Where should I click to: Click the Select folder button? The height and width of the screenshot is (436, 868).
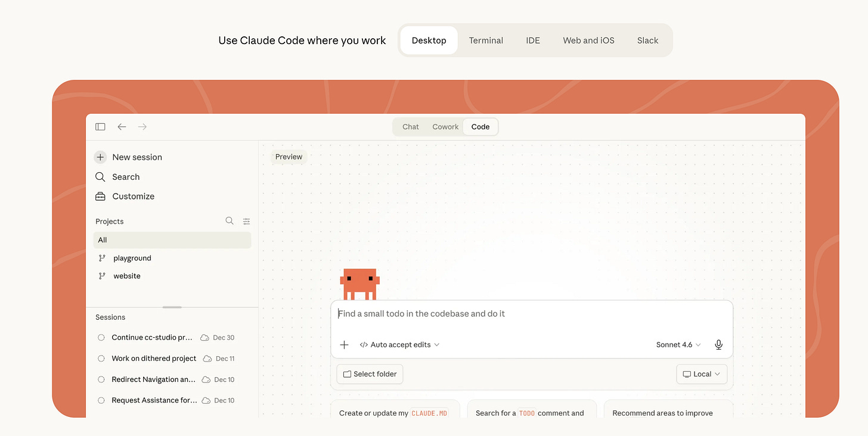[370, 374]
